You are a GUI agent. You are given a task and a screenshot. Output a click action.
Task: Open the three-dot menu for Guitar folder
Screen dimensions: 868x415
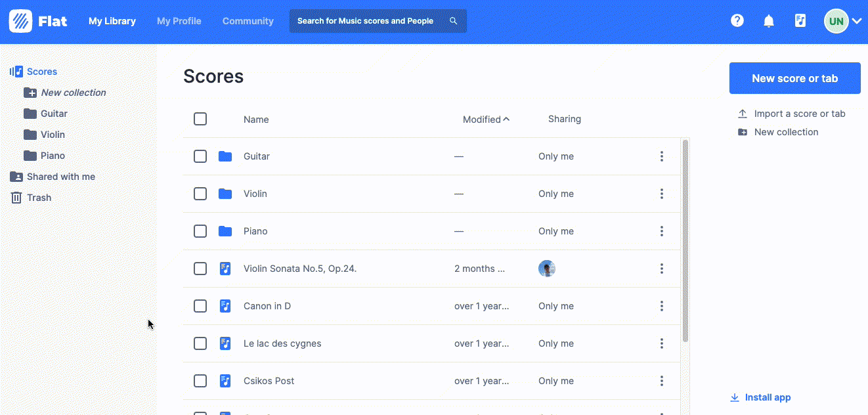click(661, 156)
